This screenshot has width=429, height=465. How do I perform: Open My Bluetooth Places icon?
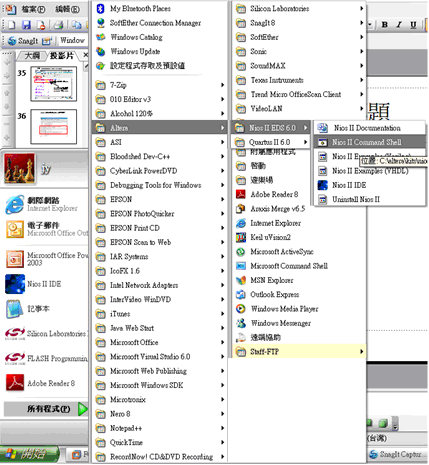point(101,9)
